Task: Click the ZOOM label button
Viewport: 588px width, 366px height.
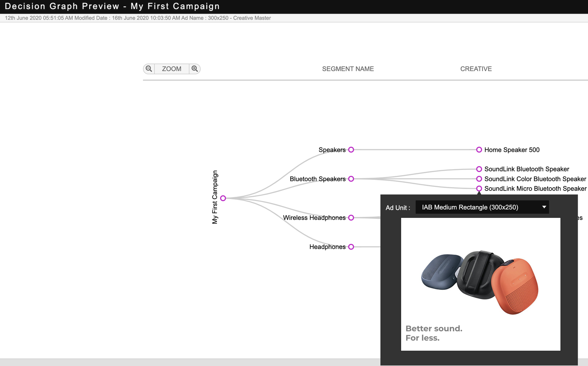Action: tap(172, 69)
